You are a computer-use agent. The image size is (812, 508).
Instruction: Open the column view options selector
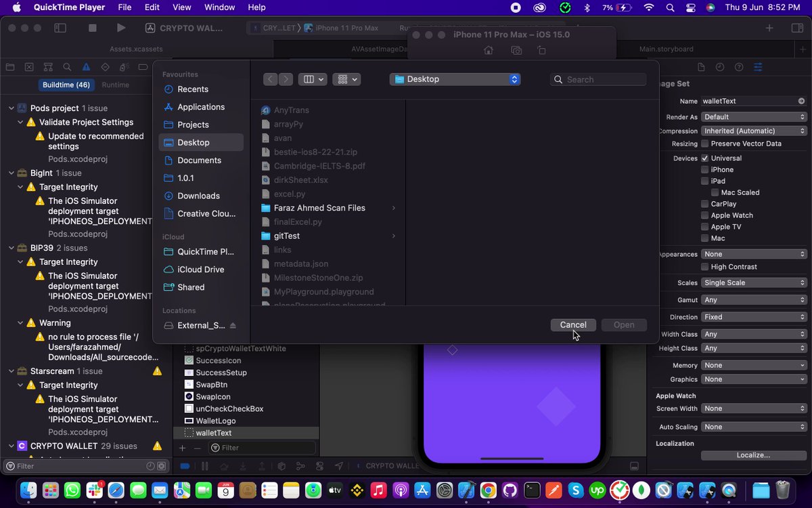pos(313,79)
